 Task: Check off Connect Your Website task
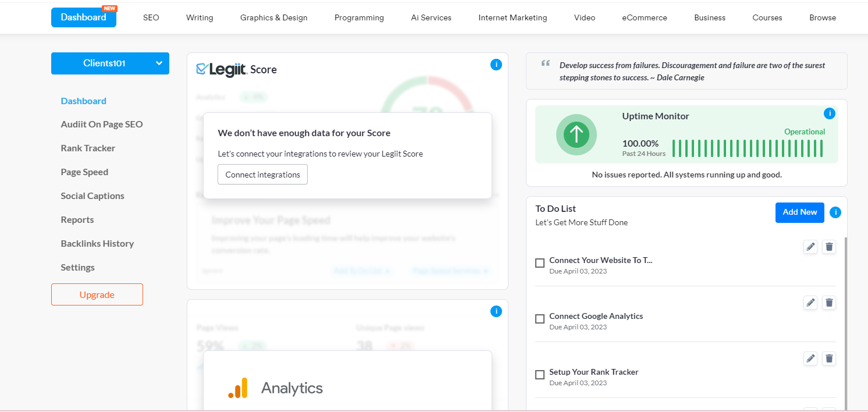[540, 263]
